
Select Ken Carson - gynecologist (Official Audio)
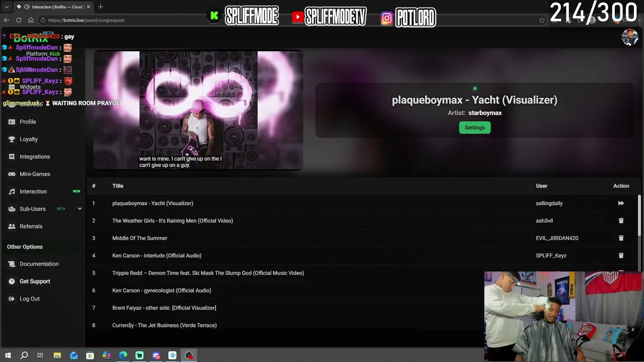[162, 291]
